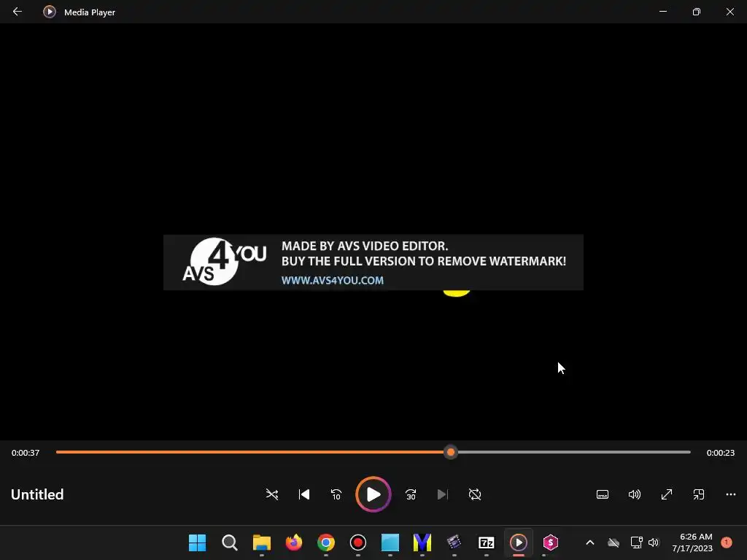The width and height of the screenshot is (747, 560).
Task: Open the film clip app in taskbar
Action: 454,542
